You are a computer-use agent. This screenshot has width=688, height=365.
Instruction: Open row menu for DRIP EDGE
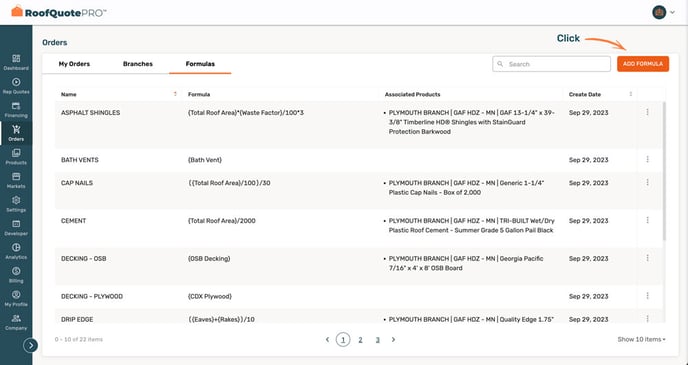tap(647, 319)
